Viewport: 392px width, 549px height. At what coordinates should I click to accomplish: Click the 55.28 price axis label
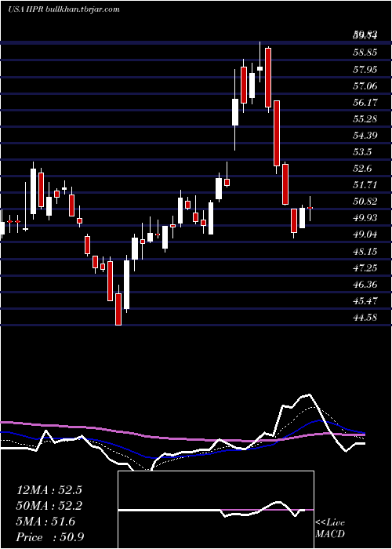coord(365,118)
